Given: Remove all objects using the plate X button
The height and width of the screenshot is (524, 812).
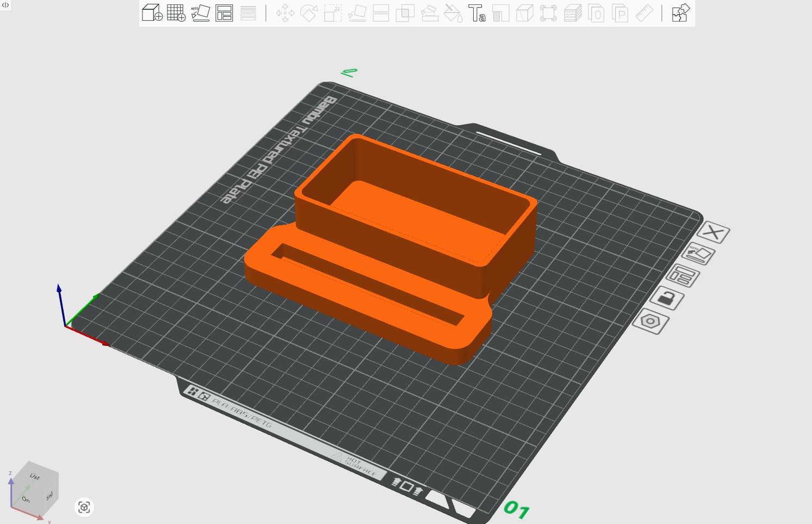Looking at the screenshot, I should point(713,233).
